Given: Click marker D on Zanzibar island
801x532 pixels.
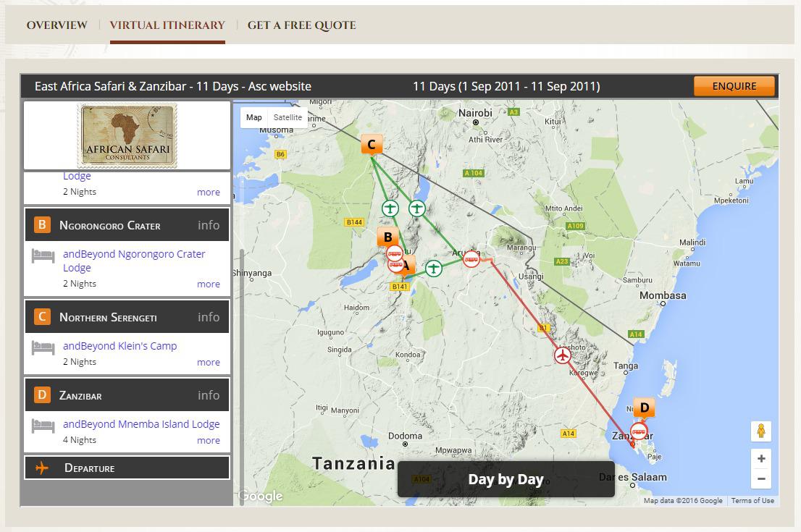Looking at the screenshot, I should click(x=643, y=408).
